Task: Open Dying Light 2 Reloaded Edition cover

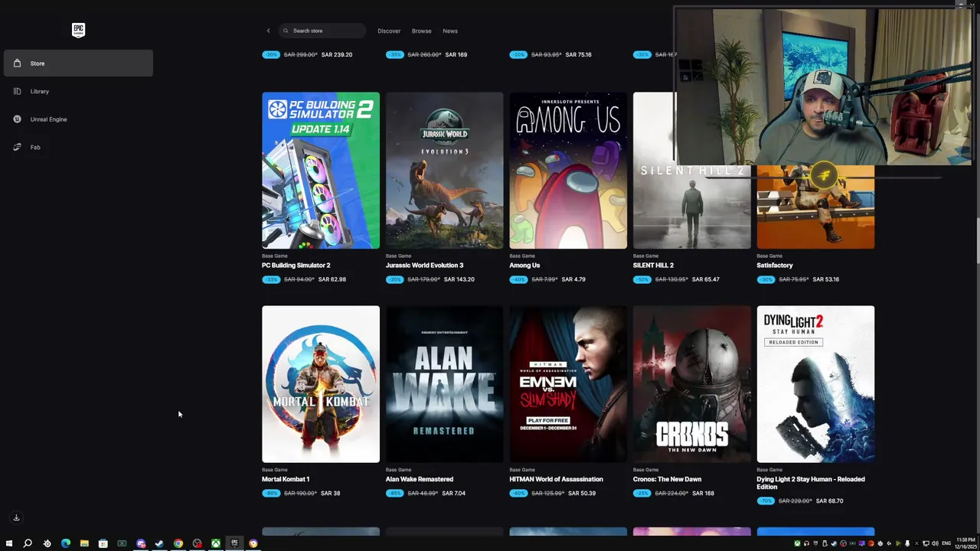Action: [x=815, y=384]
